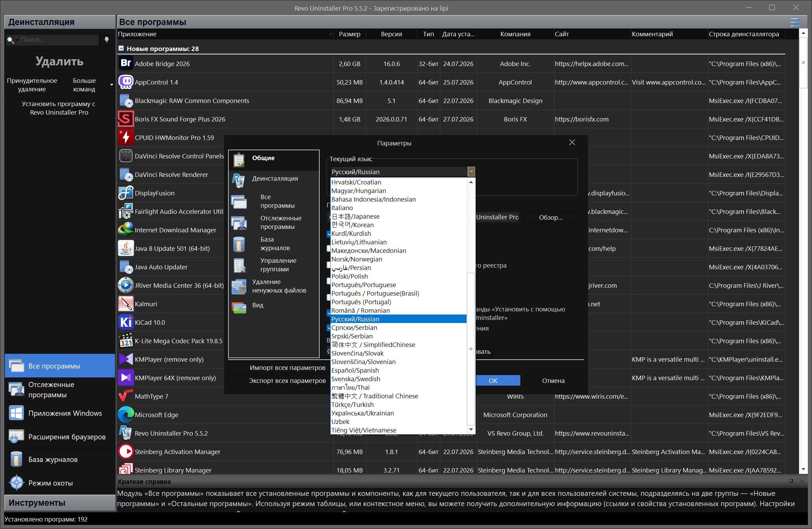Click the pin icon beside the search box
The image size is (812, 529).
point(107,40)
